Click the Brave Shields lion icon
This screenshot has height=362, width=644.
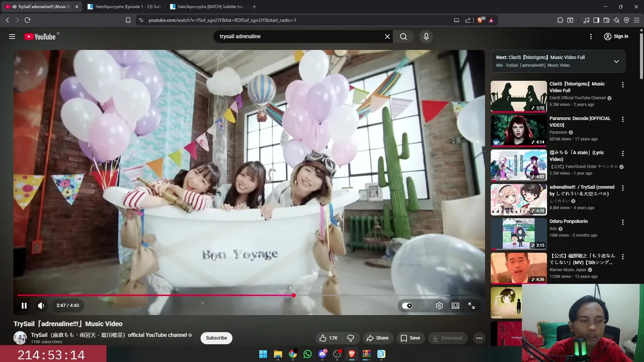[x=480, y=20]
